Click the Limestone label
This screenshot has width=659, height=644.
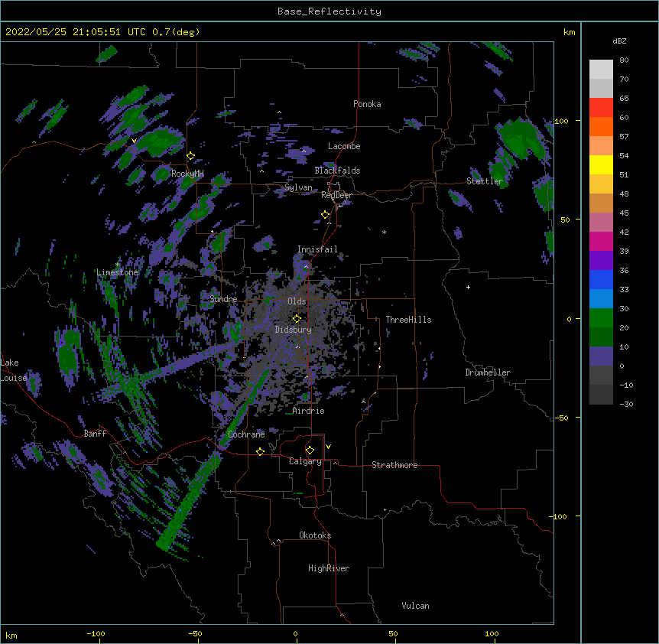pyautogui.click(x=117, y=272)
